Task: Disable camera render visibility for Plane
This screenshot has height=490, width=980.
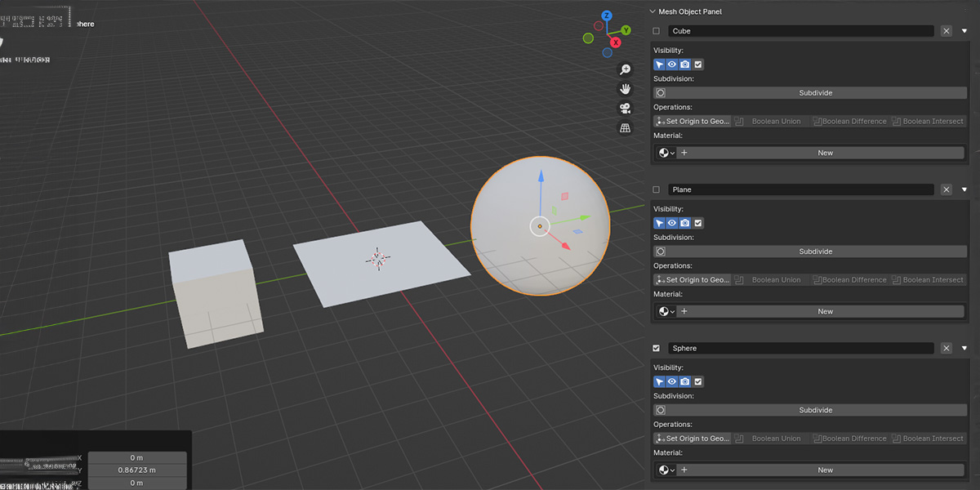Action: (684, 222)
